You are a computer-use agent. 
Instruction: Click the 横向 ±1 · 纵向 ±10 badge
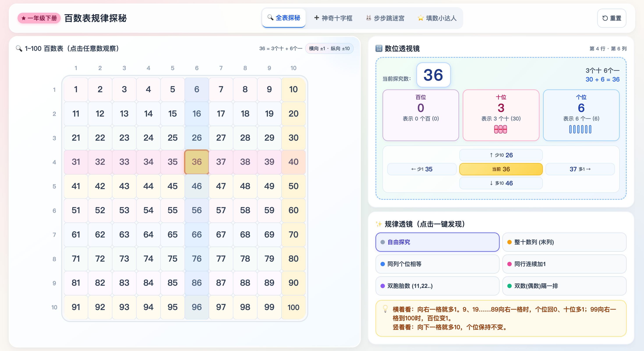(329, 48)
